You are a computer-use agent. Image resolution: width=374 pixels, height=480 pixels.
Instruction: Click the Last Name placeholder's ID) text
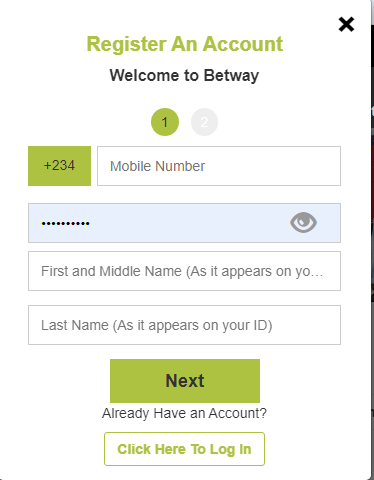[263, 325]
